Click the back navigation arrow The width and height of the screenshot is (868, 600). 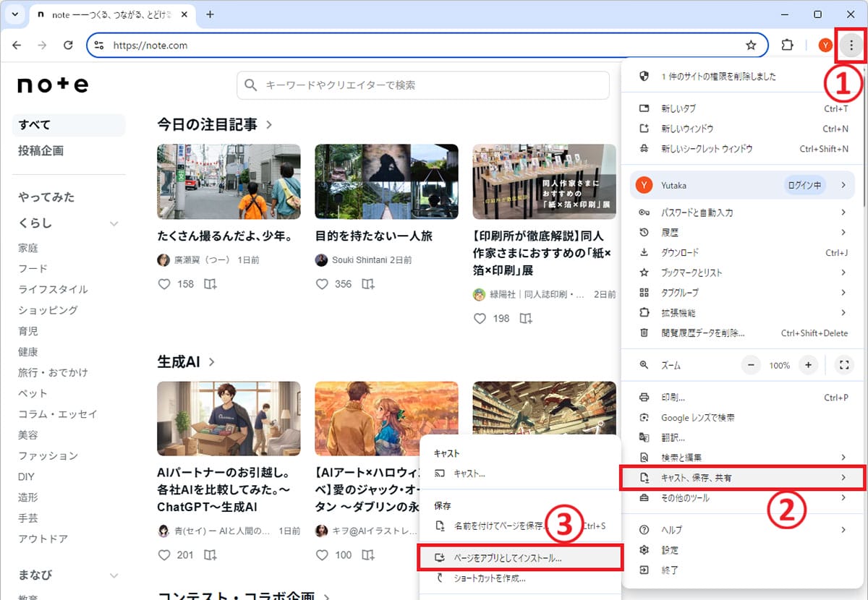click(x=17, y=46)
